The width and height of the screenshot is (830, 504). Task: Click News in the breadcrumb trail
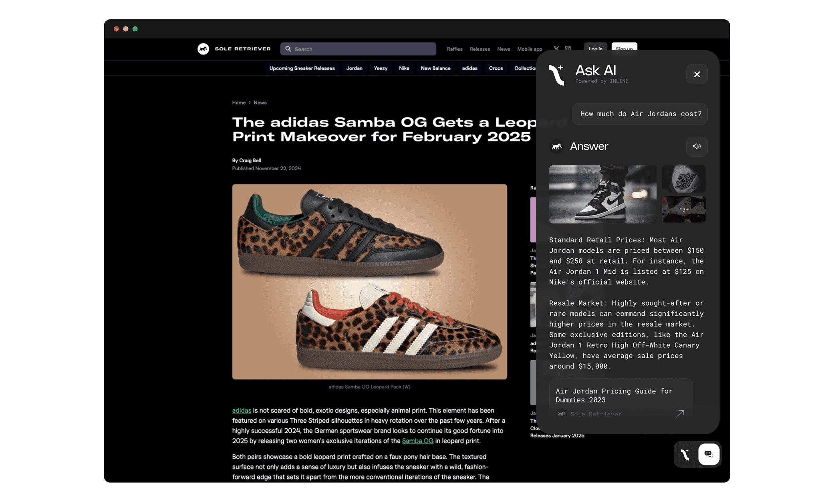(x=260, y=103)
